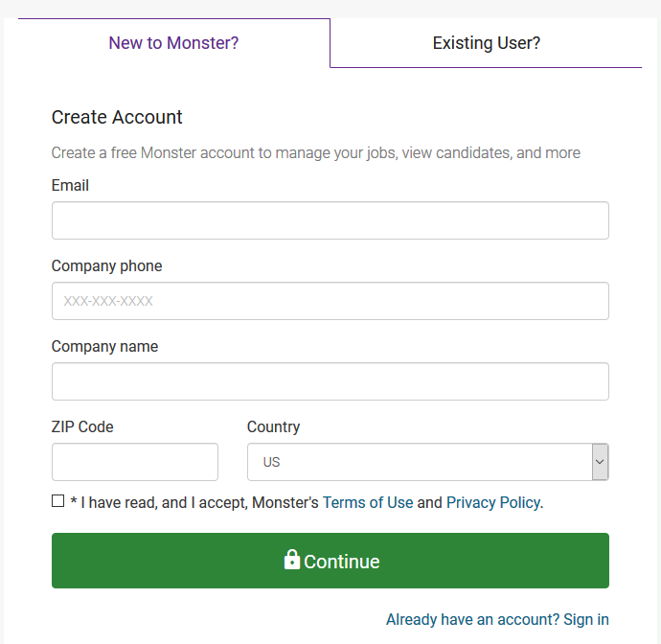Click the ZIP Code input box
The height and width of the screenshot is (644, 661).
[135, 462]
